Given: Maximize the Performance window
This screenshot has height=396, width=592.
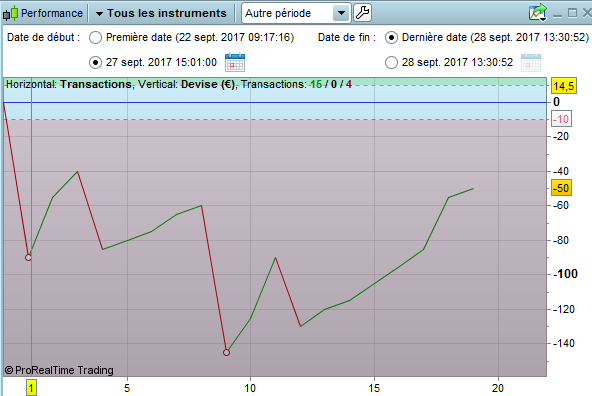Looking at the screenshot, I should (x=572, y=13).
